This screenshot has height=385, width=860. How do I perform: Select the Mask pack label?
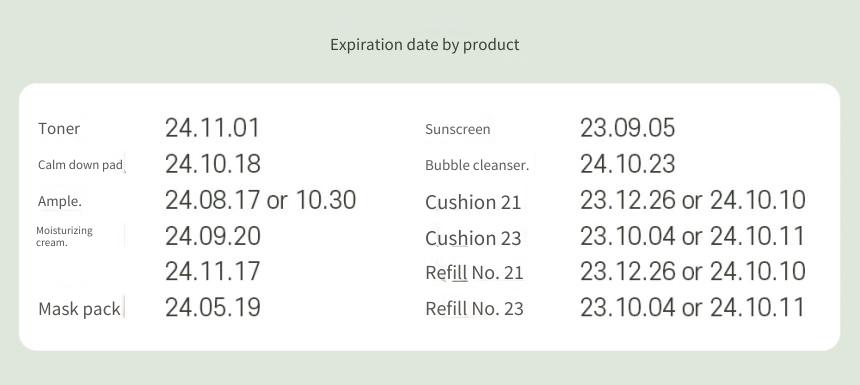tap(80, 309)
